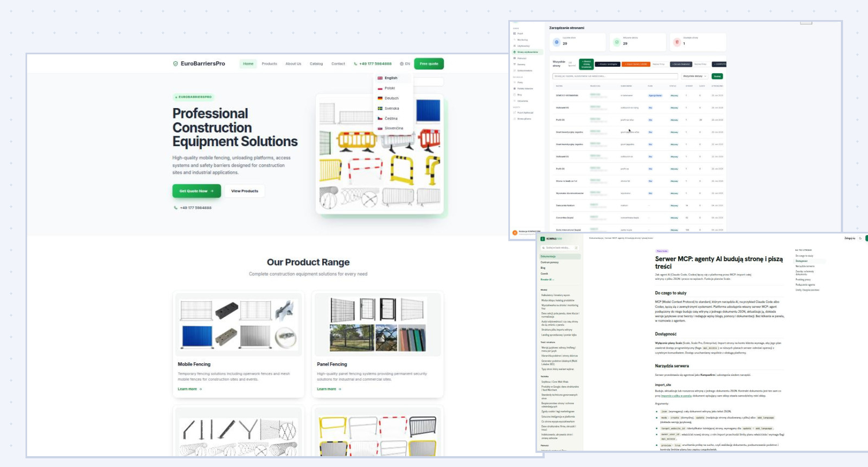Open the About Us menu item
868x467 pixels.
tap(293, 64)
